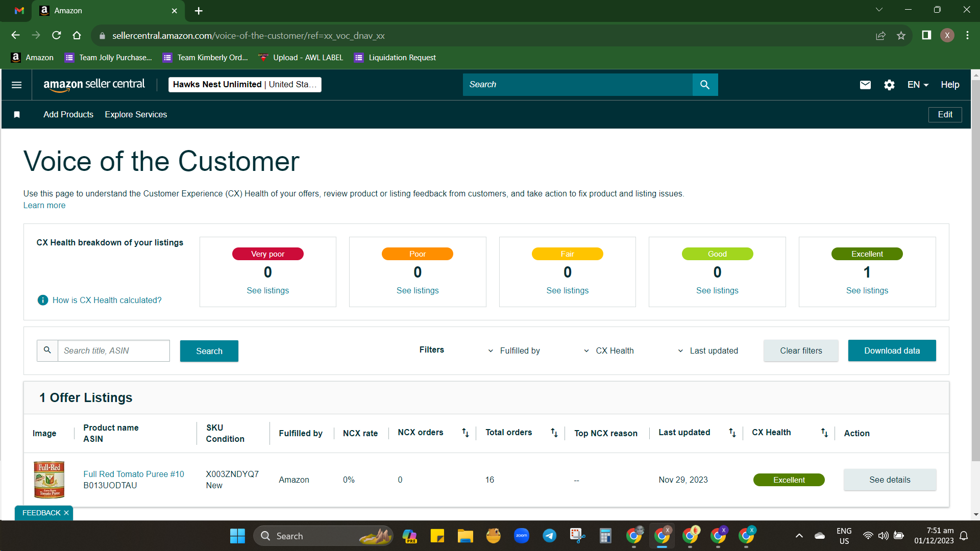Screen dimensions: 980x551
Task: Click the magnifier search button in header
Action: (x=705, y=85)
